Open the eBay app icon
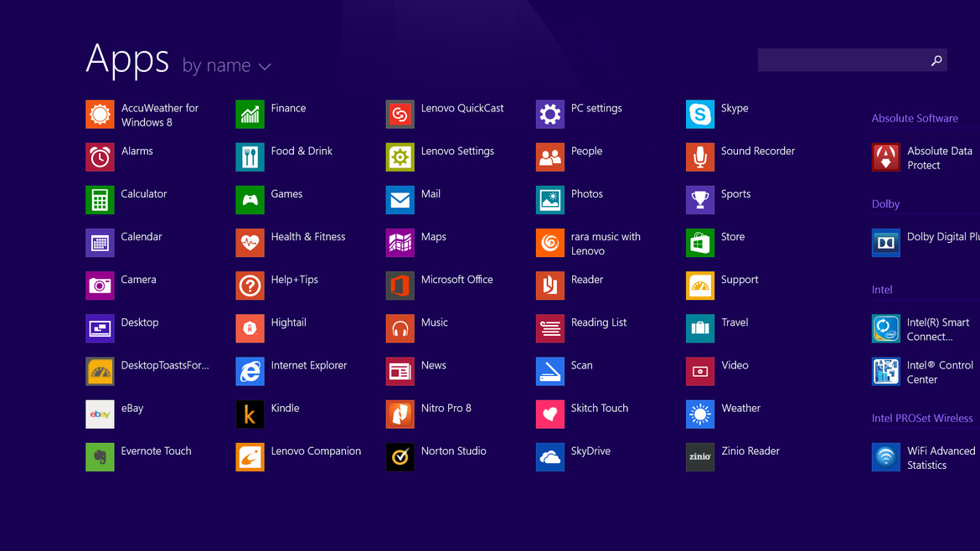The height and width of the screenshot is (551, 980). 100,415
